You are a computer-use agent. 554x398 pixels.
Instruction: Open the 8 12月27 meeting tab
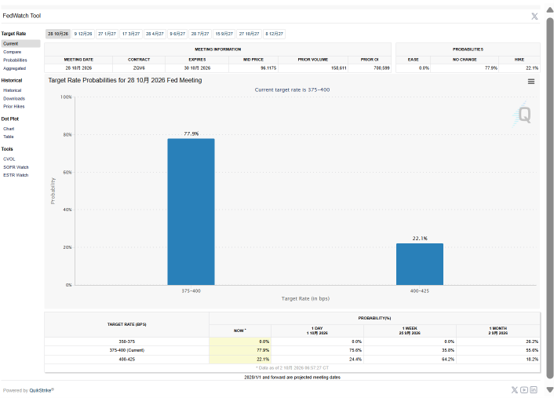tap(274, 34)
